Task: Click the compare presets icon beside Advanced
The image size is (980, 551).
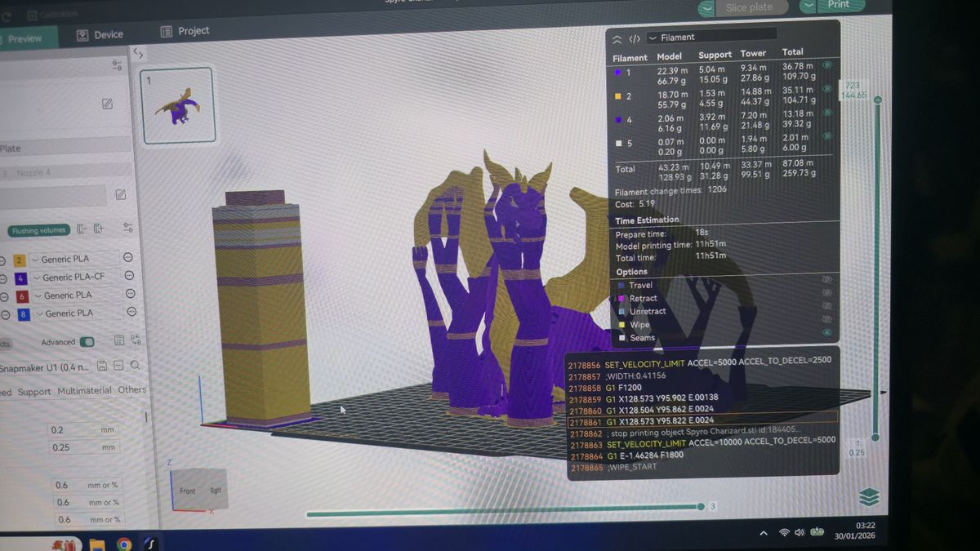Action: tap(136, 340)
